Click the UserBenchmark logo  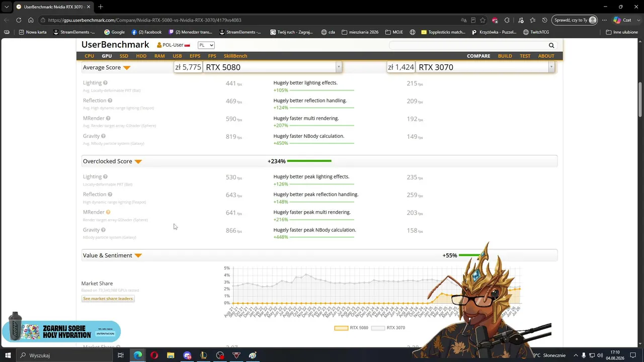[x=115, y=45]
